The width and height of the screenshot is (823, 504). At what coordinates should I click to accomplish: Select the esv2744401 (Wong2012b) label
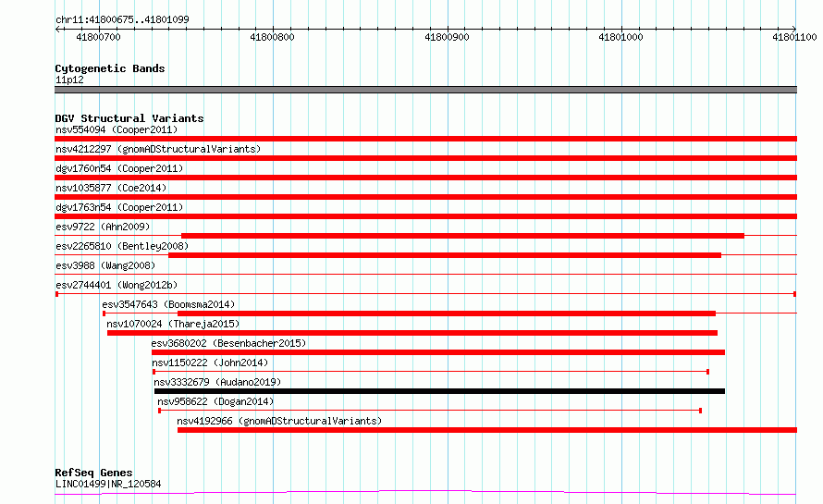117,285
